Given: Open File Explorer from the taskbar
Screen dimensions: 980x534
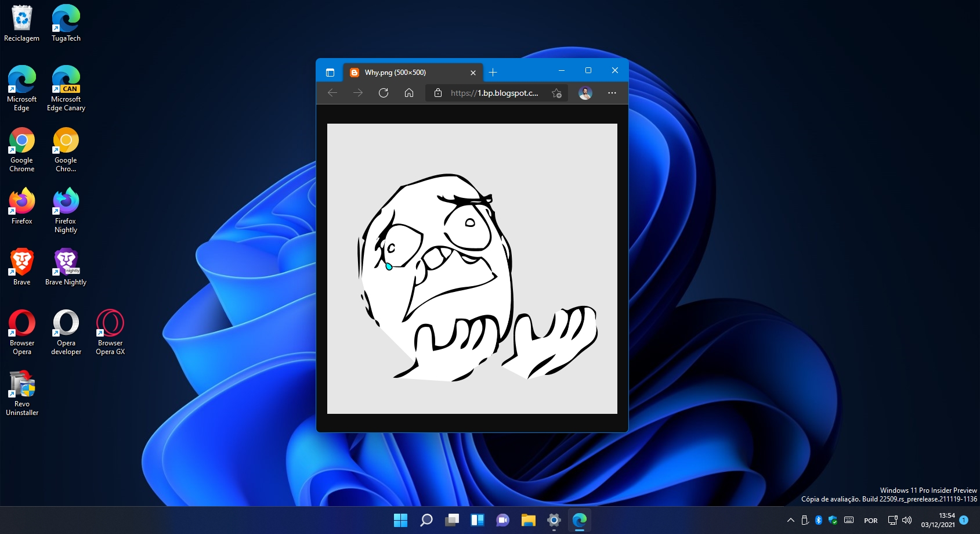Looking at the screenshot, I should 529,520.
